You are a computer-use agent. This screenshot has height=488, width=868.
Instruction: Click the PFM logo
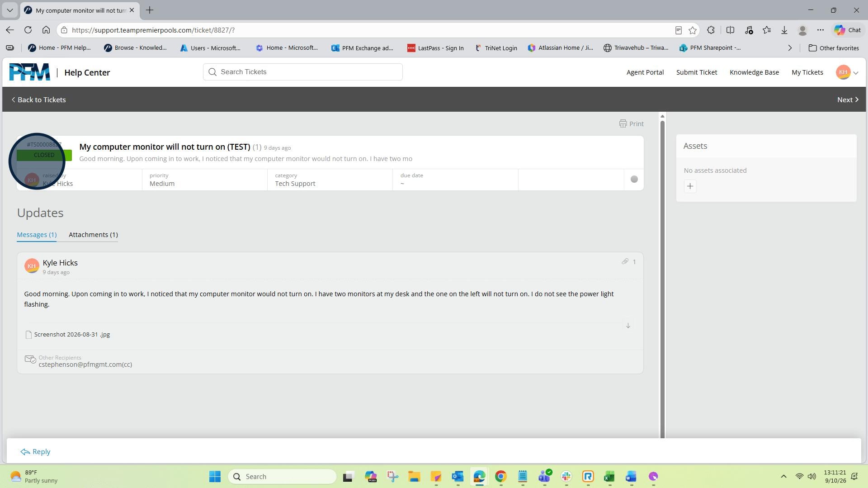pos(29,72)
